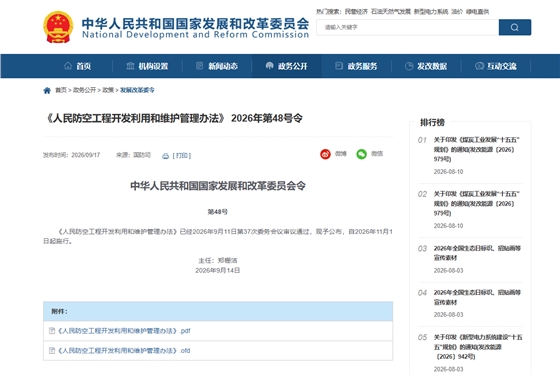Click the national emblem logo
Image resolution: width=560 pixels, height=376 pixels.
(58, 27)
